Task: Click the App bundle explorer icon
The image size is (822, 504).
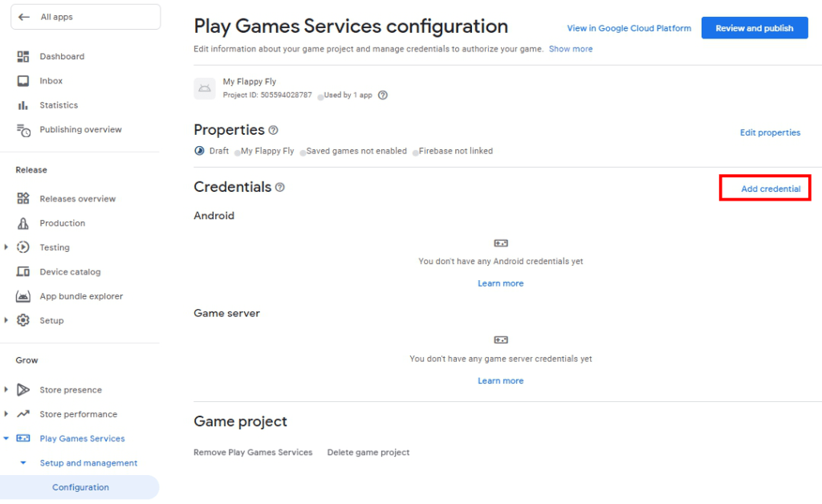Action: click(x=23, y=296)
